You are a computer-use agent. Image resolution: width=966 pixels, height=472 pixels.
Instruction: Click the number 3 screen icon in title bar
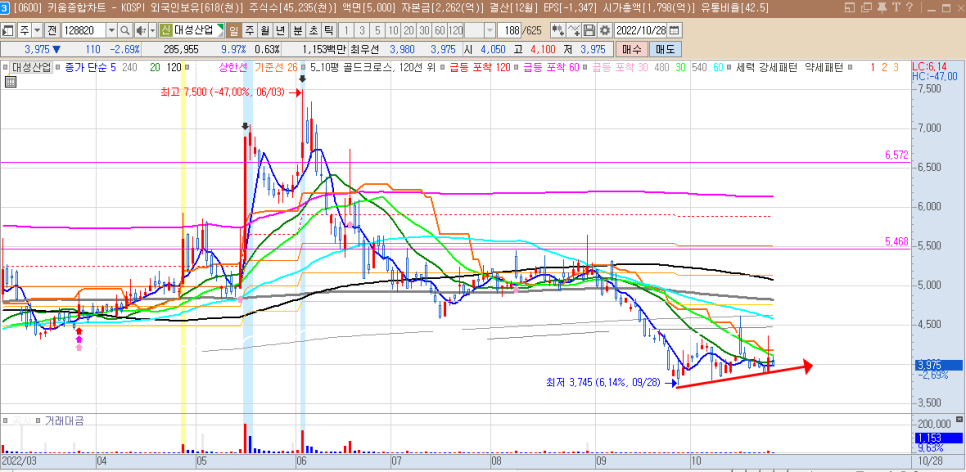[4, 7]
